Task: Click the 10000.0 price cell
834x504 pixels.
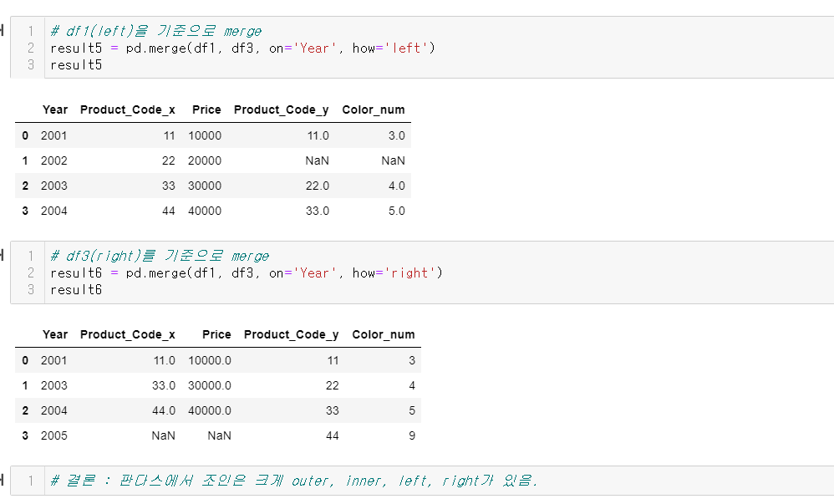Action: pos(210,361)
